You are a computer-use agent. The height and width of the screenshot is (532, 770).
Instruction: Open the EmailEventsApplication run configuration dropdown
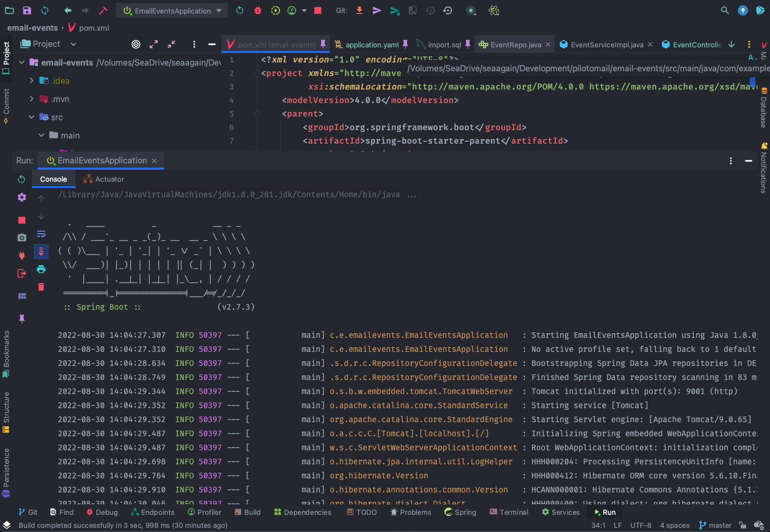(x=172, y=10)
